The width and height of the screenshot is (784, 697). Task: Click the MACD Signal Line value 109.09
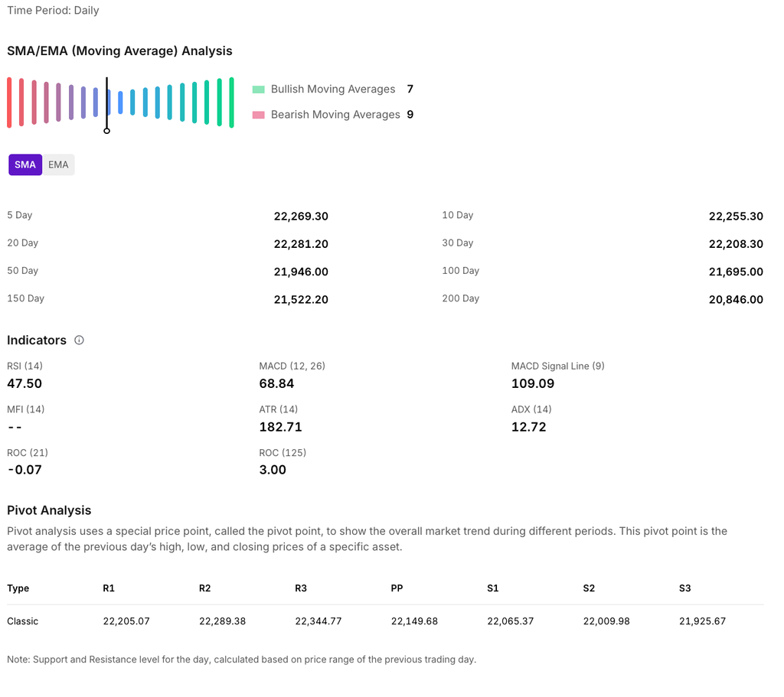[x=533, y=383]
